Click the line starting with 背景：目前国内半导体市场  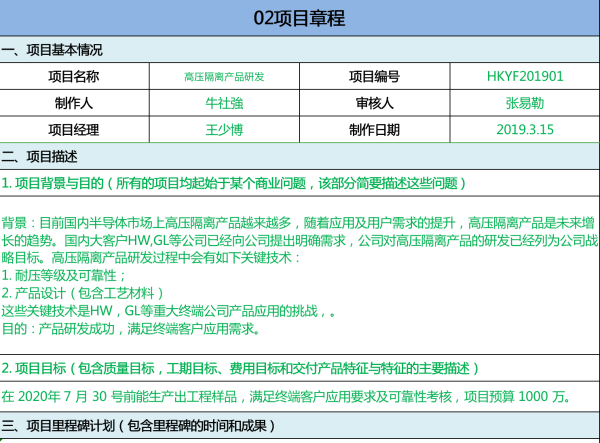click(298, 223)
